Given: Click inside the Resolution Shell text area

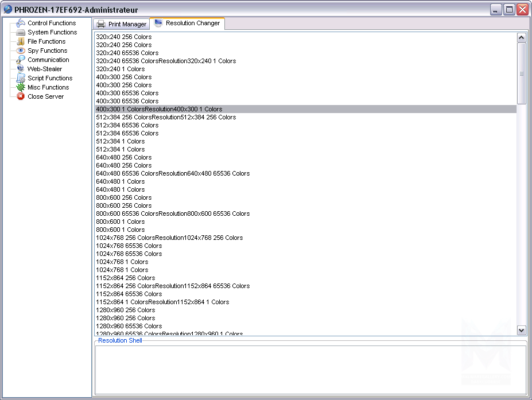Looking at the screenshot, I should (310, 369).
